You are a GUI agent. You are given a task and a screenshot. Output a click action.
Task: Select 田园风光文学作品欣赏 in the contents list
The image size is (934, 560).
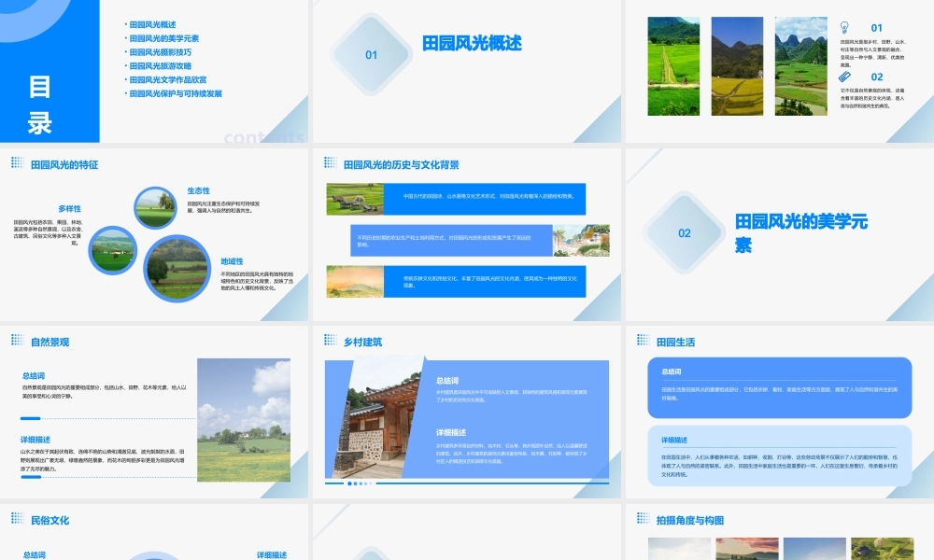[x=168, y=79]
